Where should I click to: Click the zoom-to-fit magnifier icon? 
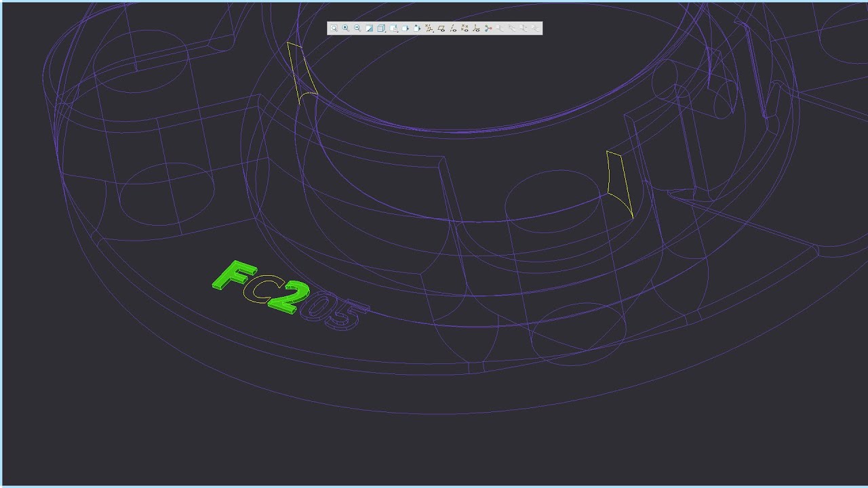tap(334, 28)
